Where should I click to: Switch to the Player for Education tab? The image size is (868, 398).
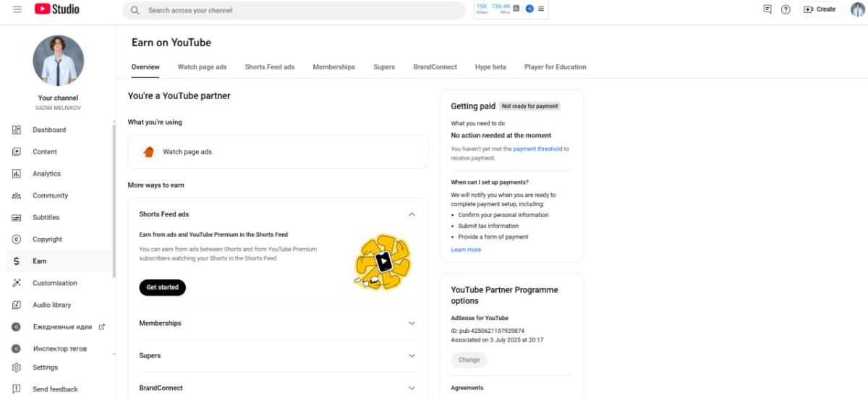(555, 67)
